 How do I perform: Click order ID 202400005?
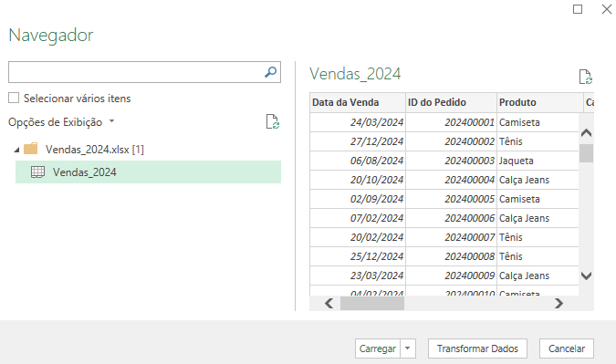(451, 199)
